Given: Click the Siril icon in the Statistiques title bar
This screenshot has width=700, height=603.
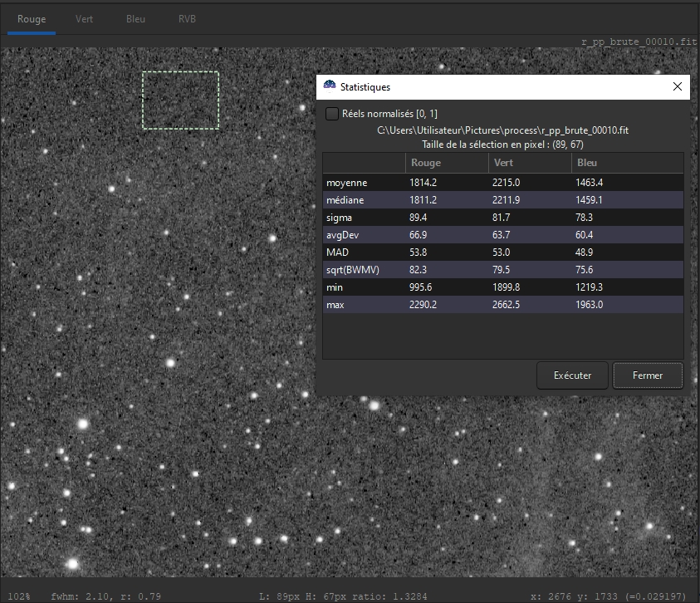Looking at the screenshot, I should point(329,86).
